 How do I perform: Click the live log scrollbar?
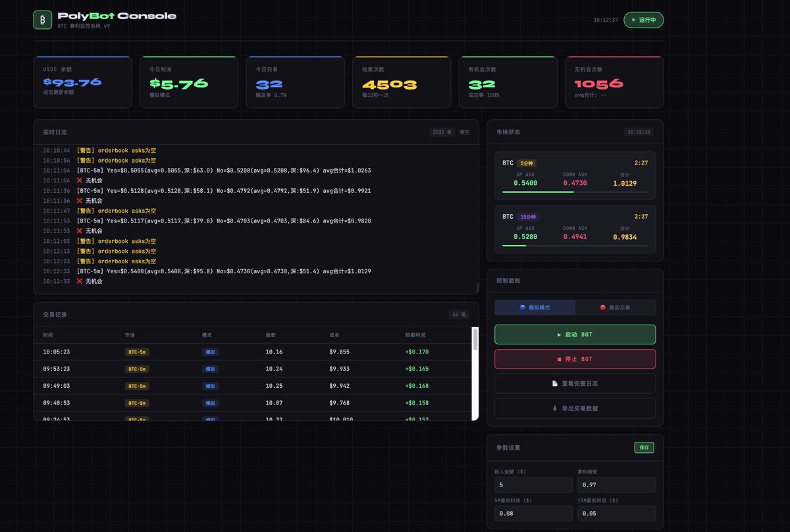[x=477, y=288]
